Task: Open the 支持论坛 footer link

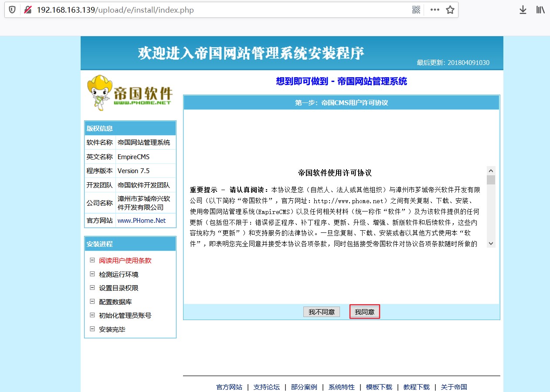Action: click(267, 387)
